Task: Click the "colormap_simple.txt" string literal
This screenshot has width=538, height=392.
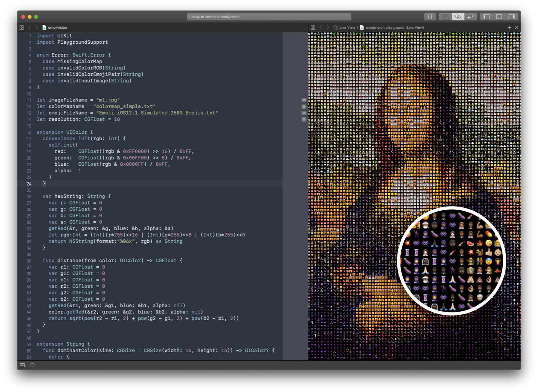Action: [x=124, y=107]
